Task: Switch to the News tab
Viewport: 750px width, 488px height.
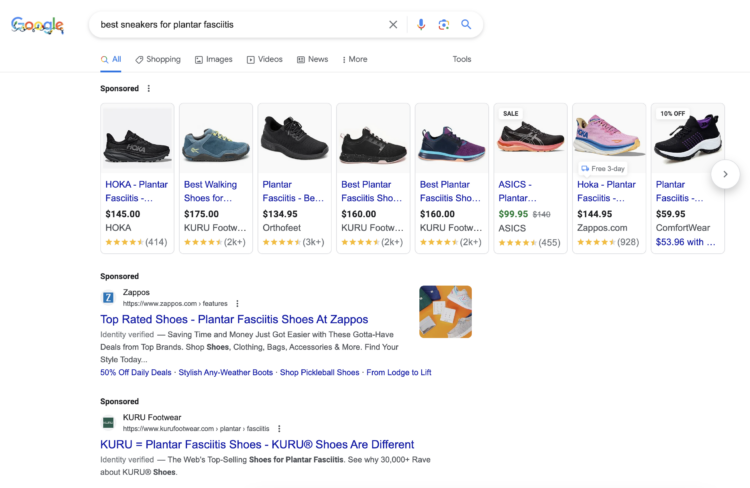Action: pyautogui.click(x=312, y=59)
